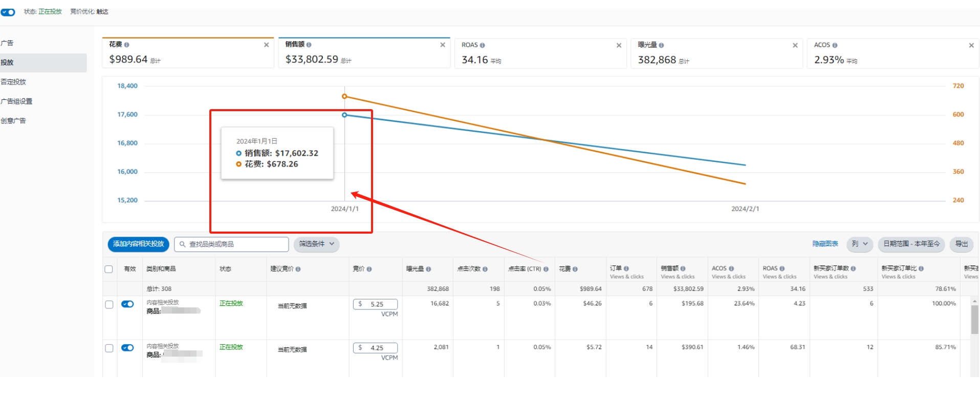Remove the 花费 metric card with its X
This screenshot has width=980, height=394.
click(267, 45)
